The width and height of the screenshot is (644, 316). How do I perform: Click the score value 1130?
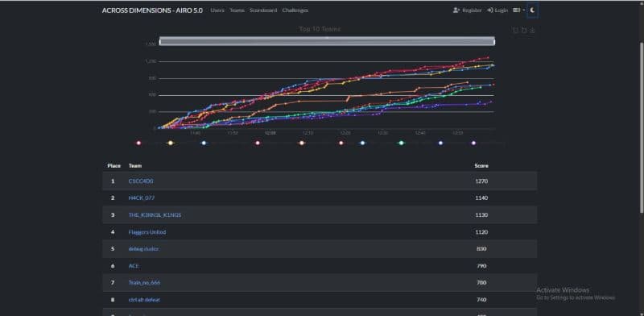(x=481, y=214)
